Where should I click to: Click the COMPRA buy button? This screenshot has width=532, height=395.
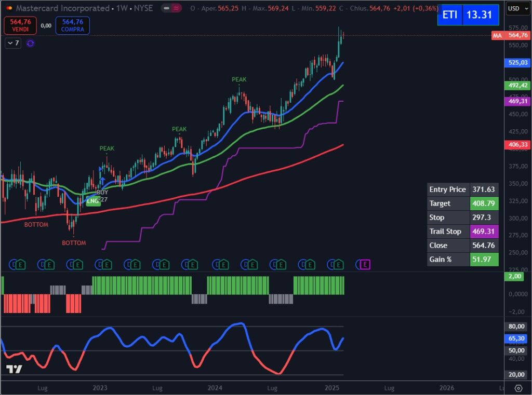tap(72, 25)
